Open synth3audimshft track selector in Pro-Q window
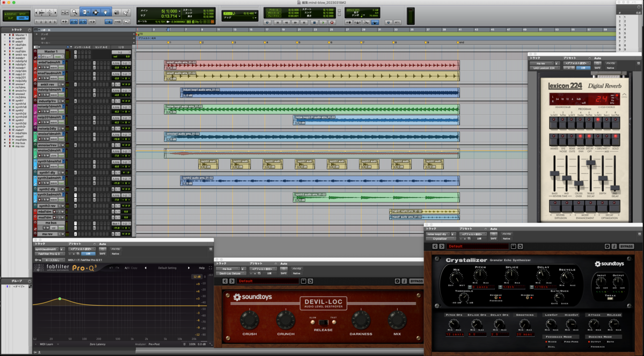 click(47, 249)
